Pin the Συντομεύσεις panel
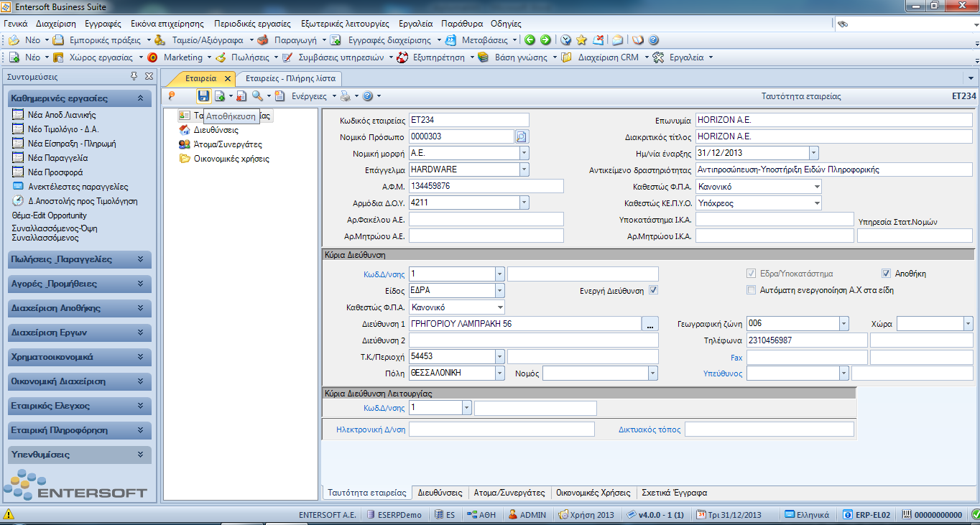The height and width of the screenshot is (525, 980). 134,76
